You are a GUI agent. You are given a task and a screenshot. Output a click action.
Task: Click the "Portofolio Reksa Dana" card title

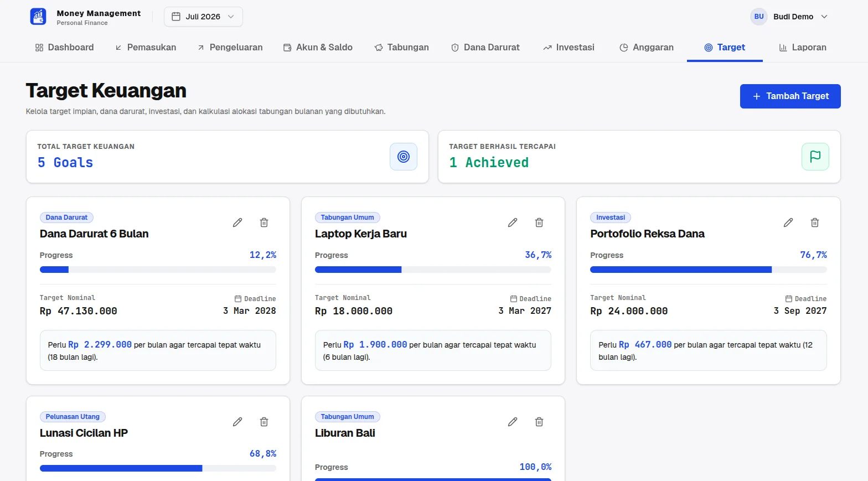[x=647, y=234]
